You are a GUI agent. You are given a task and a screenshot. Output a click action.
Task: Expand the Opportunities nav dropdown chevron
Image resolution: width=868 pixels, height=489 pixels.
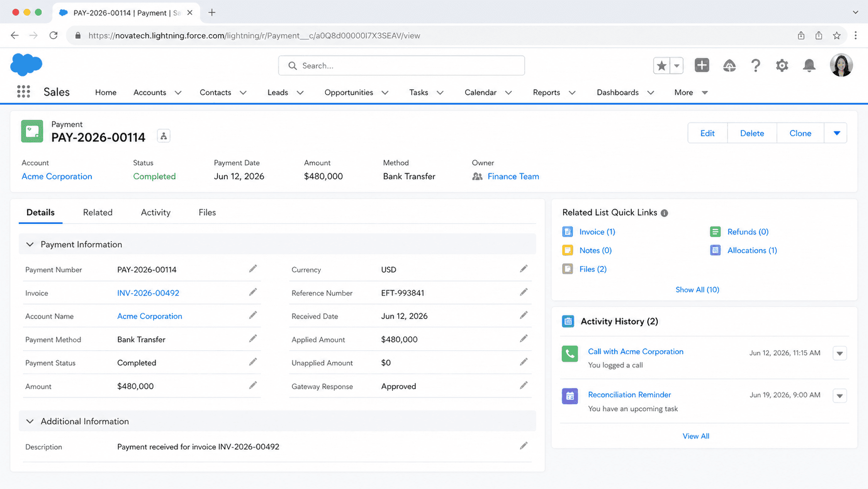click(385, 92)
